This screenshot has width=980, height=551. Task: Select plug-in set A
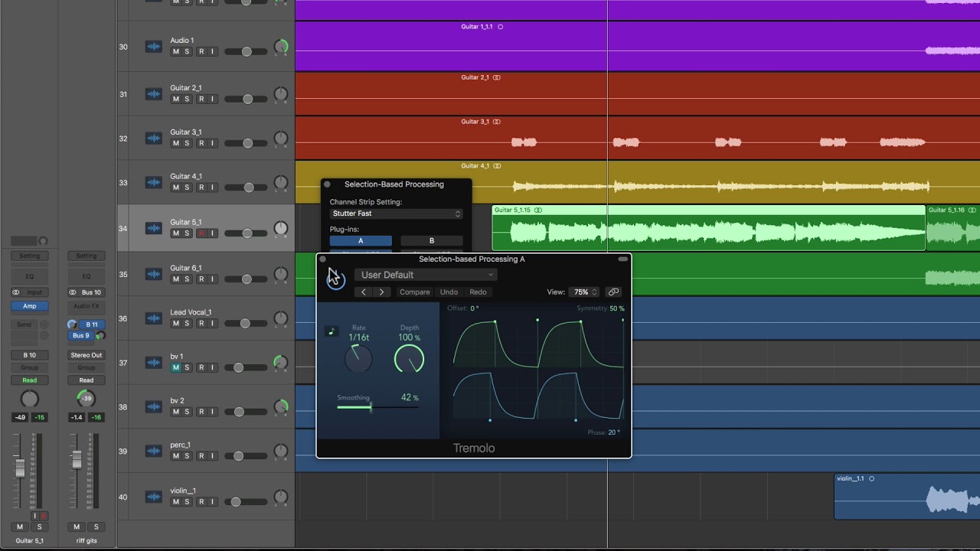361,241
